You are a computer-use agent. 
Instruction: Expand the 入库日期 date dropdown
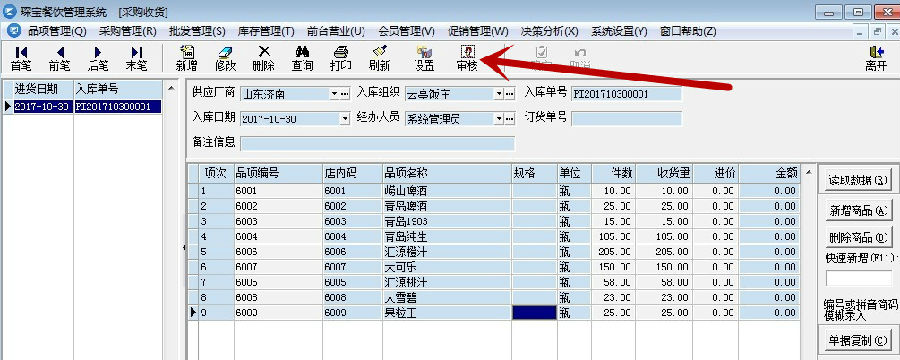345,119
